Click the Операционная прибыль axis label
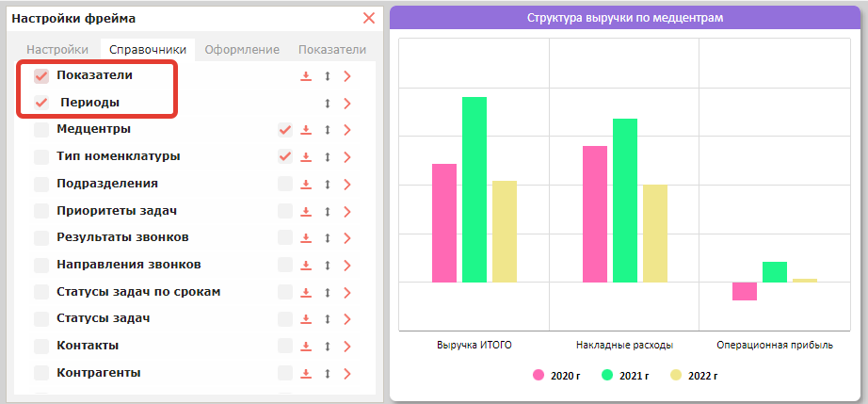868x404 pixels. coord(775,346)
